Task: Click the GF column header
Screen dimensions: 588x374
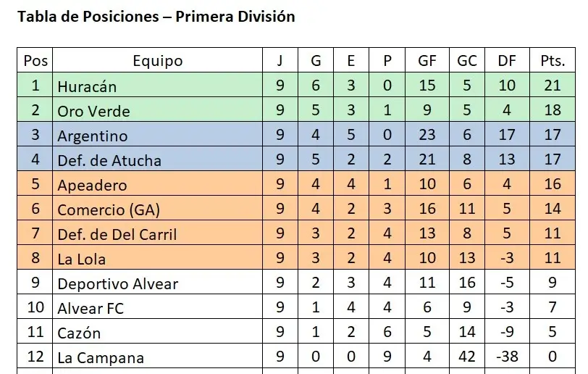Action: 427,61
